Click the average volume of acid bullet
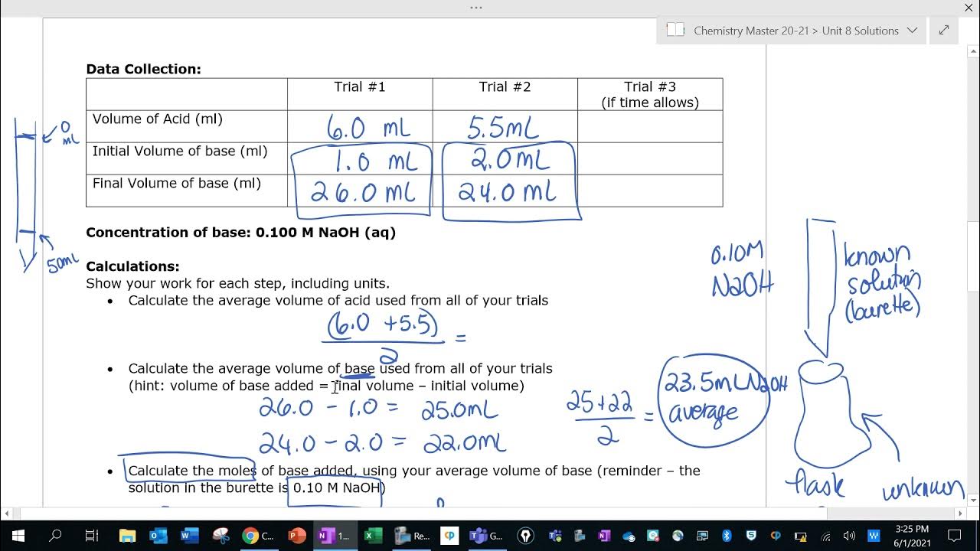 pos(338,301)
